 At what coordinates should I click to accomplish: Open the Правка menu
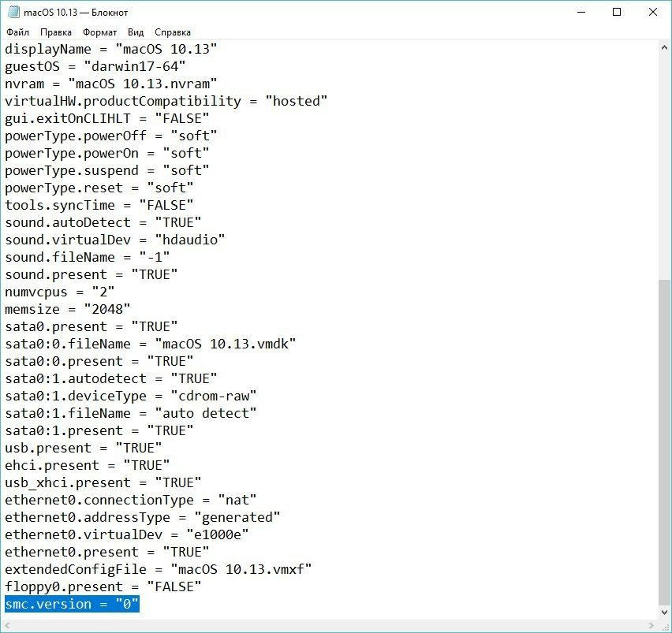pyautogui.click(x=55, y=32)
